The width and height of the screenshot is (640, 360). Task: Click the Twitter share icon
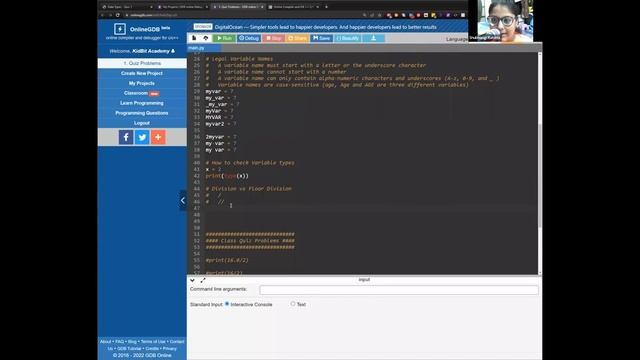(x=142, y=137)
